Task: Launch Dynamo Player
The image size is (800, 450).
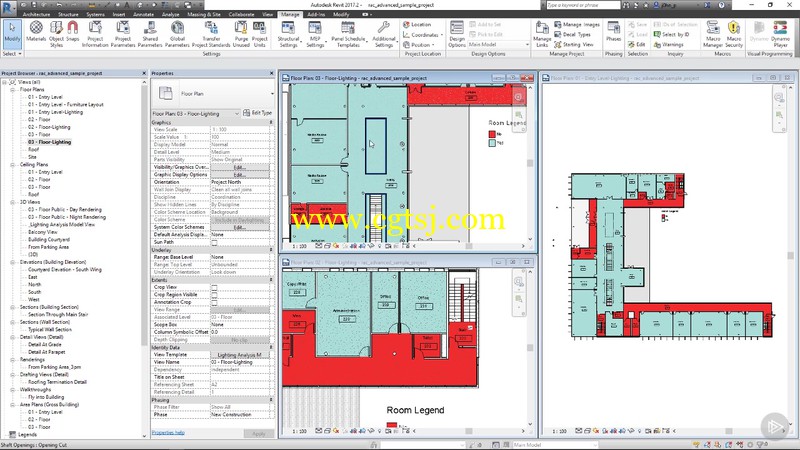Action: (780, 34)
